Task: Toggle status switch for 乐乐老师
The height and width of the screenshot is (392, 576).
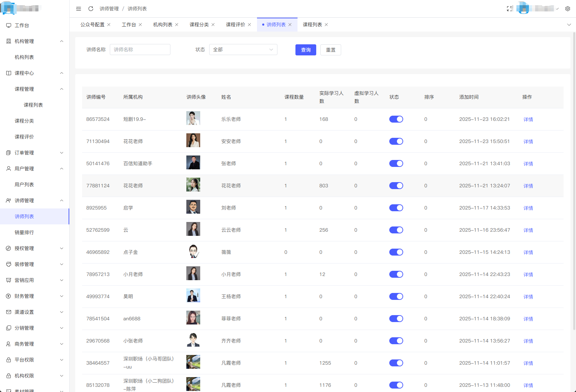Action: [x=396, y=119]
